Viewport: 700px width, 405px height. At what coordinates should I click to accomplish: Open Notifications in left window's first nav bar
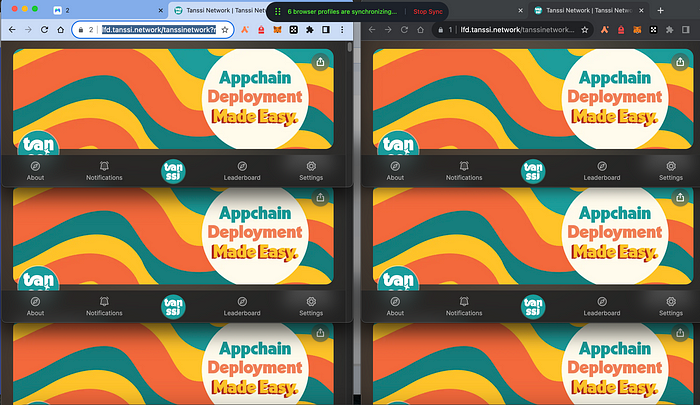(104, 171)
